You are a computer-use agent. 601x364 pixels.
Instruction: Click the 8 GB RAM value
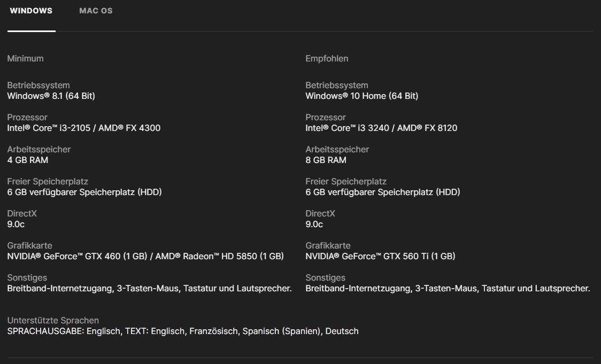[x=326, y=160]
